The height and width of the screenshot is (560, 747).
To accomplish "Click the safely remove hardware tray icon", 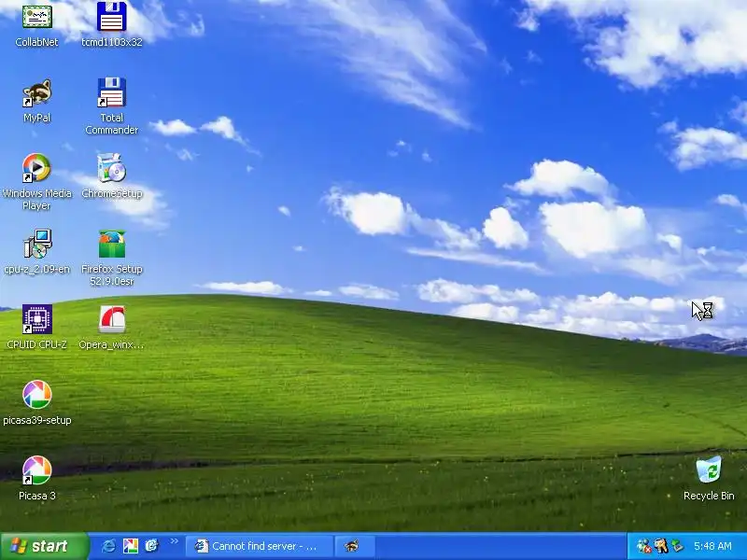I will (677, 546).
